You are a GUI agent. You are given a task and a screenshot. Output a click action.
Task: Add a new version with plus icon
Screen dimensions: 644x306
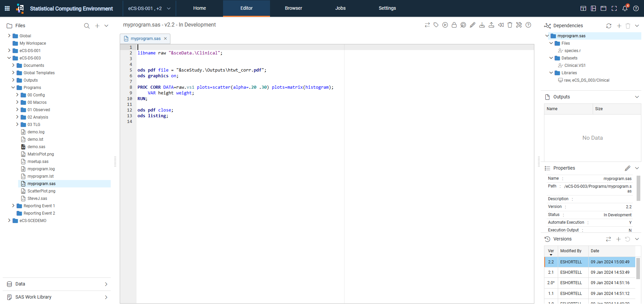(619, 239)
